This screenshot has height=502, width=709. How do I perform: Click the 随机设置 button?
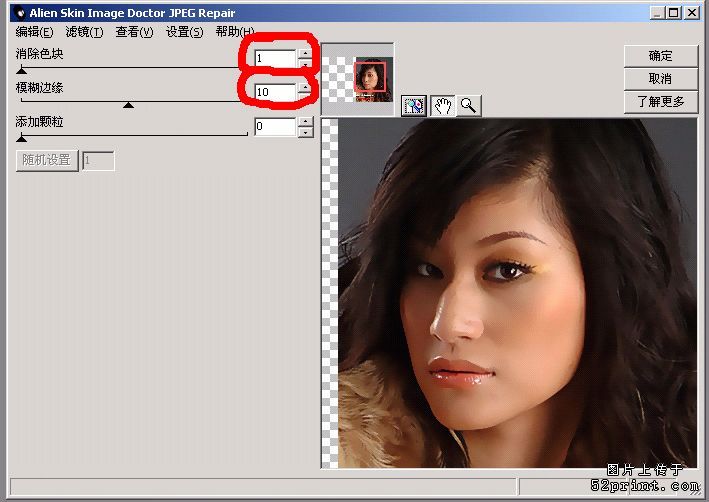pos(47,161)
